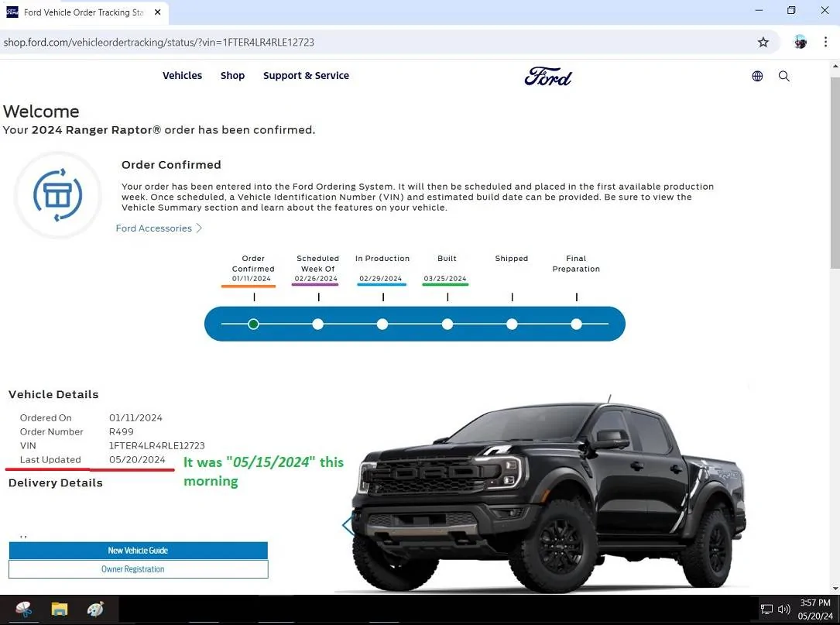Select the Order Confirmed progress dot
The width and height of the screenshot is (840, 625).
(253, 324)
